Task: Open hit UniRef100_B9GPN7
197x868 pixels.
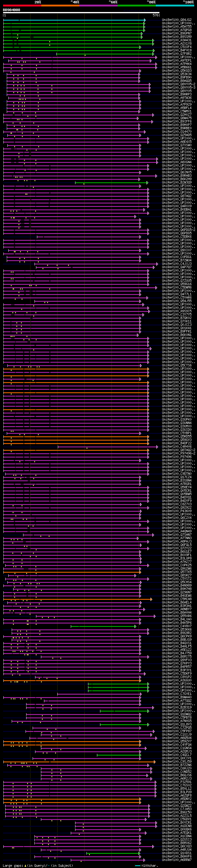Action: point(177,33)
